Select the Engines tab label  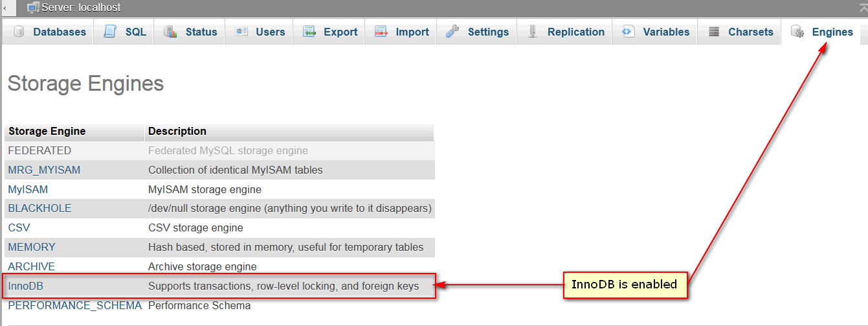point(832,32)
